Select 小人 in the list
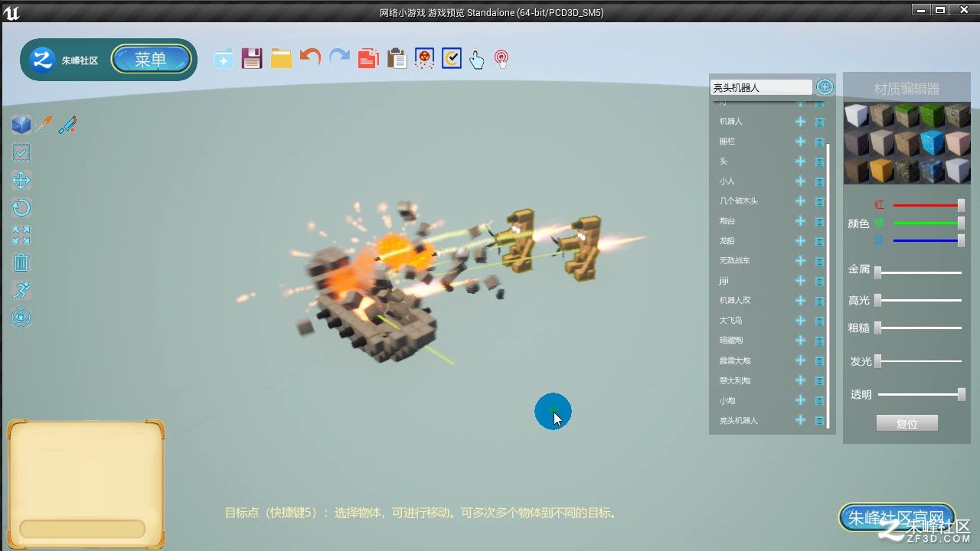Viewport: 980px width, 551px height. [x=727, y=181]
